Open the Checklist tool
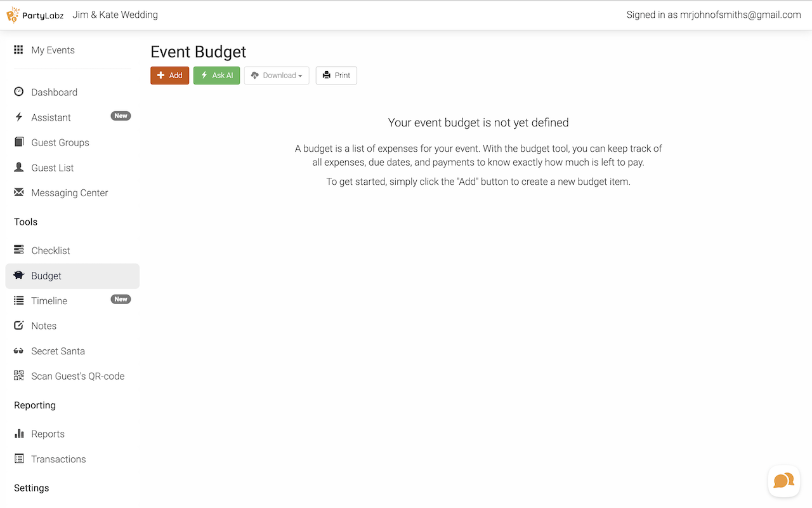 [x=51, y=250]
